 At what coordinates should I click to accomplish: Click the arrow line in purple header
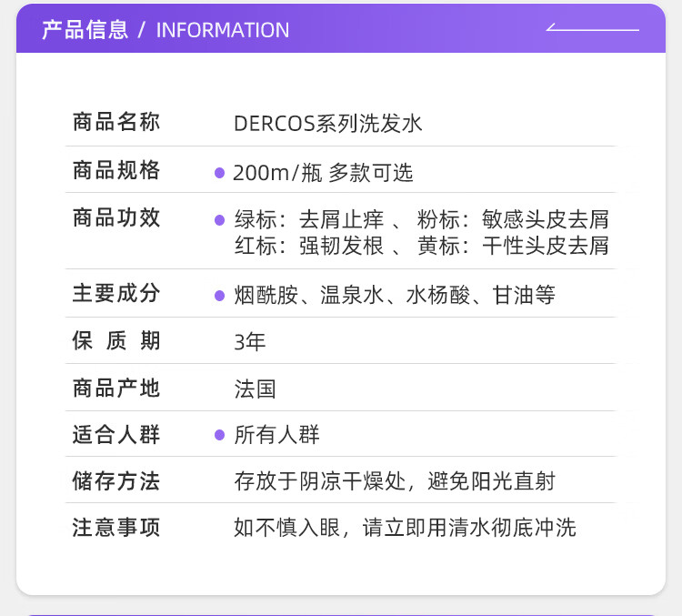592,29
